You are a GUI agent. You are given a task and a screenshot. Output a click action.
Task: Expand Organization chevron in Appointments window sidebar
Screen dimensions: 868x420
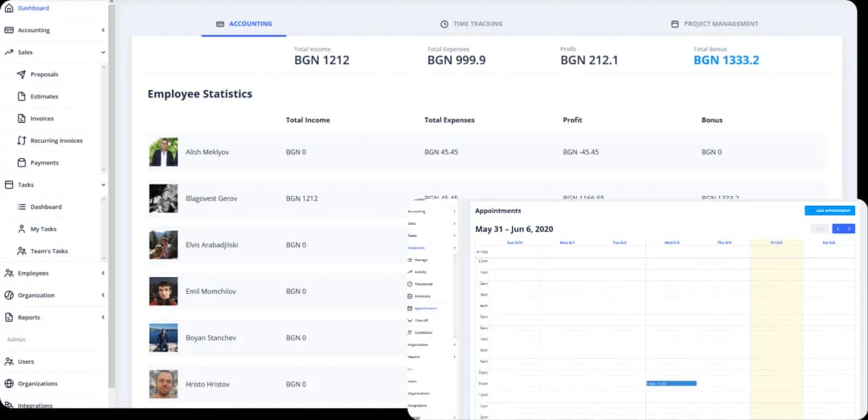coord(454,345)
